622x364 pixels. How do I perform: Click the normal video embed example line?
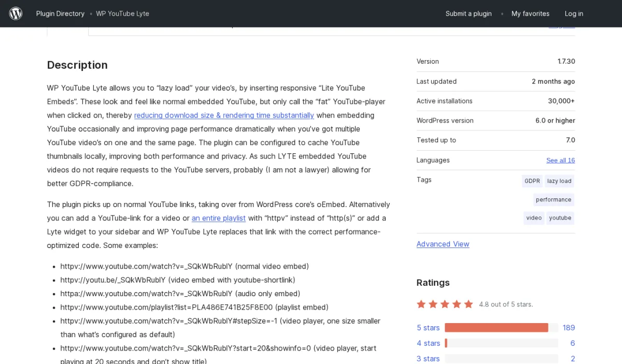coord(185,267)
